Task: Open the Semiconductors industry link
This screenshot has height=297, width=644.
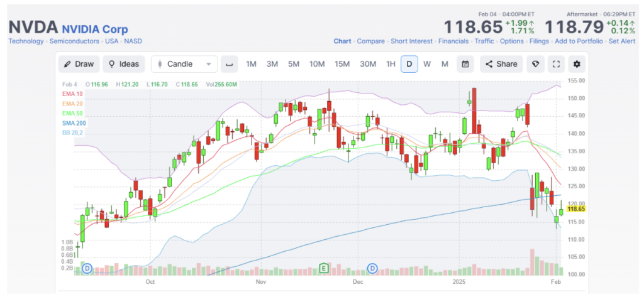Action: [x=74, y=41]
